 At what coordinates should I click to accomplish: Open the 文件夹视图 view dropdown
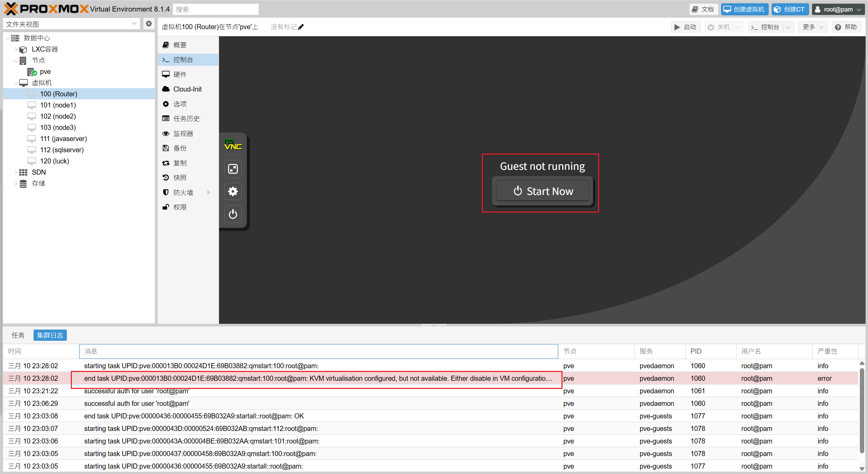pyautogui.click(x=134, y=24)
